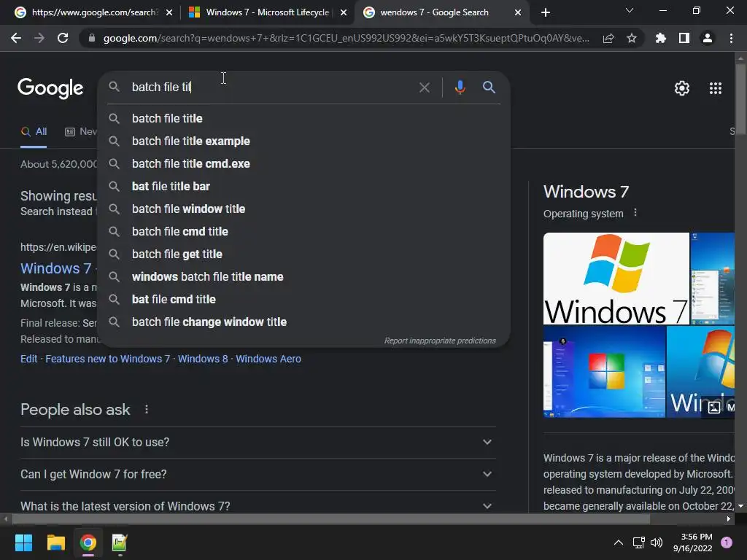Viewport: 747px width, 560px height.
Task: Open a new tab with the plus button
Action: pos(546,12)
